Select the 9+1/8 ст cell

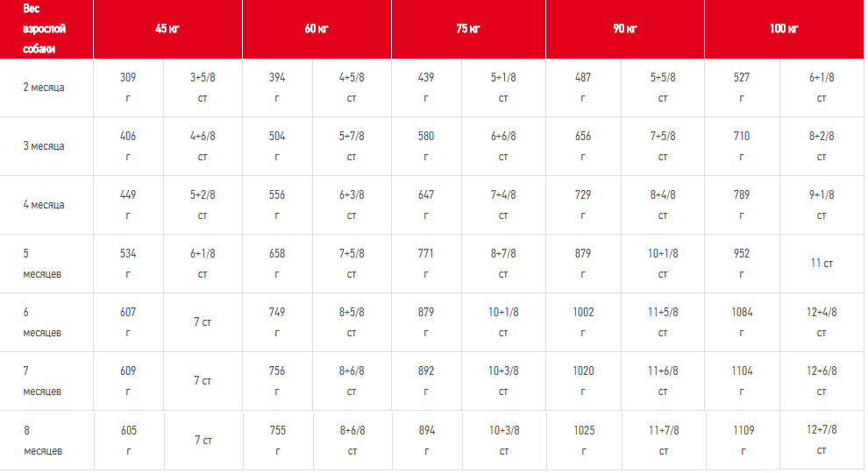click(x=822, y=205)
